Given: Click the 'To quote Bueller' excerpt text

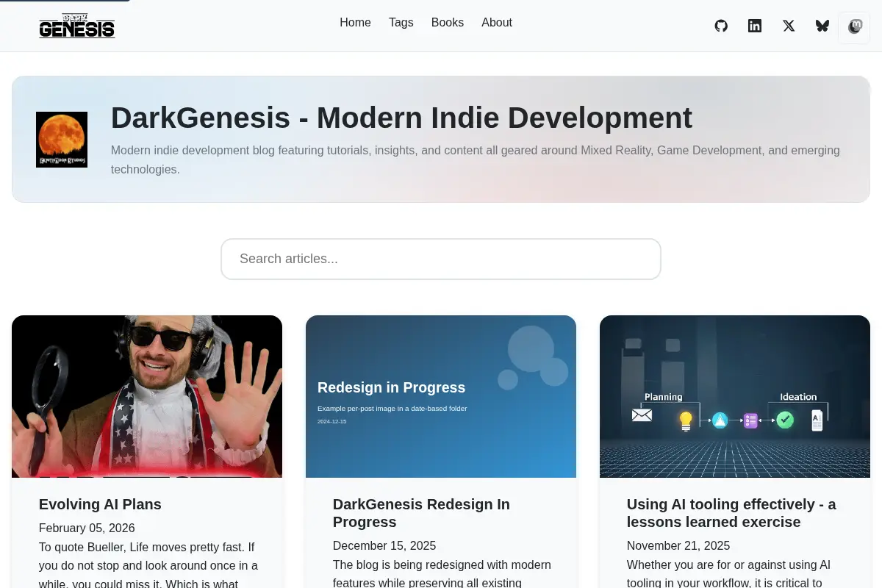Looking at the screenshot, I should point(148,564).
